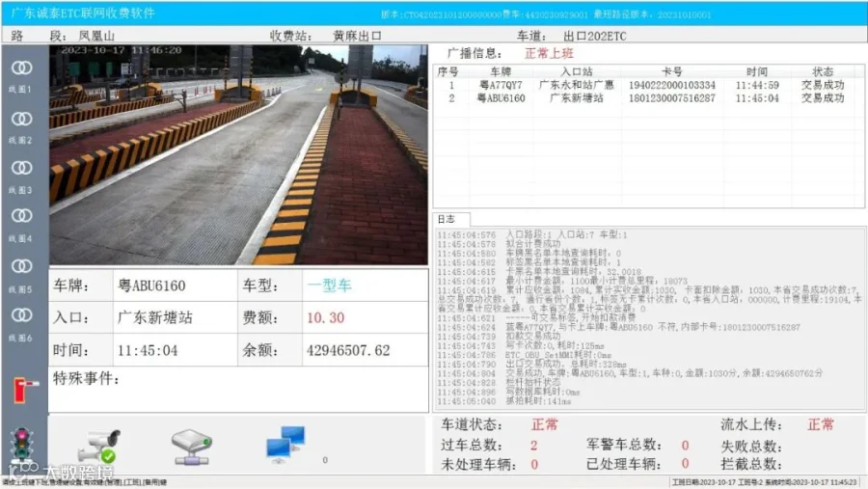
Task: Click the 状态 column header
Action: coord(823,71)
